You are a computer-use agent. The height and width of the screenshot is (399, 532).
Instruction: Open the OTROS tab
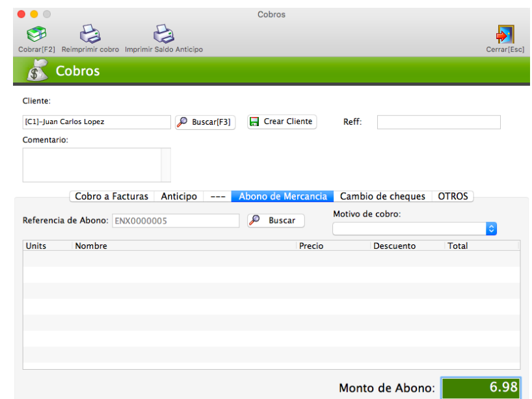(x=453, y=196)
